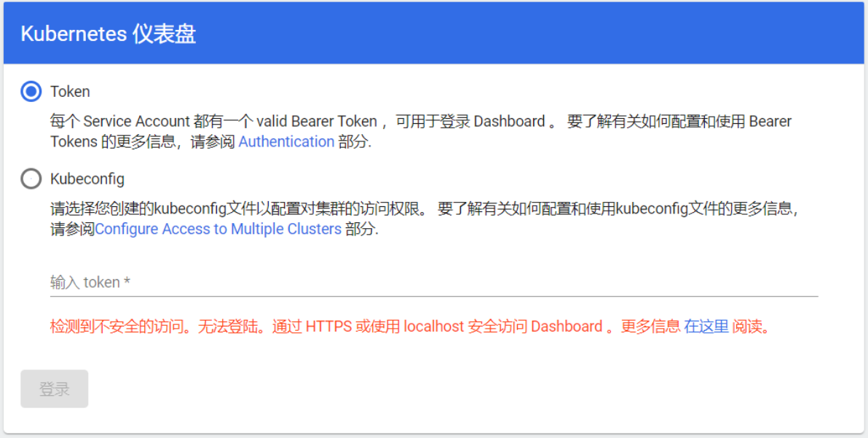Viewport: 868px width, 438px height.
Task: Follow the 在这里 more information link
Action: [x=706, y=326]
